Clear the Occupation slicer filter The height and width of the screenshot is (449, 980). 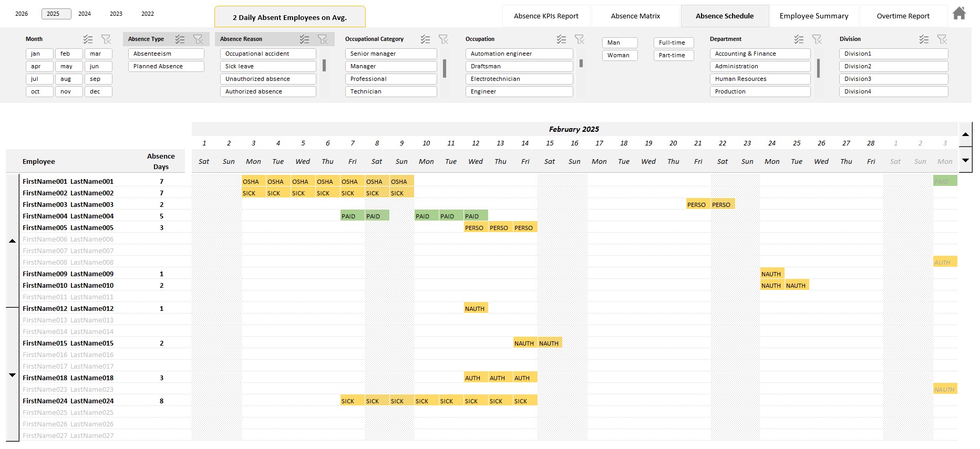[580, 39]
